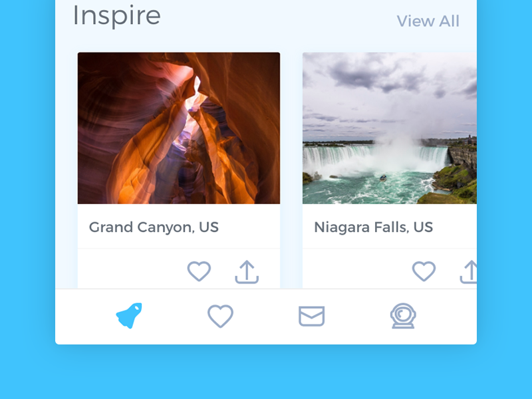The height and width of the screenshot is (399, 532).
Task: Open the Grand Canyon canyon photo
Action: pos(179,128)
